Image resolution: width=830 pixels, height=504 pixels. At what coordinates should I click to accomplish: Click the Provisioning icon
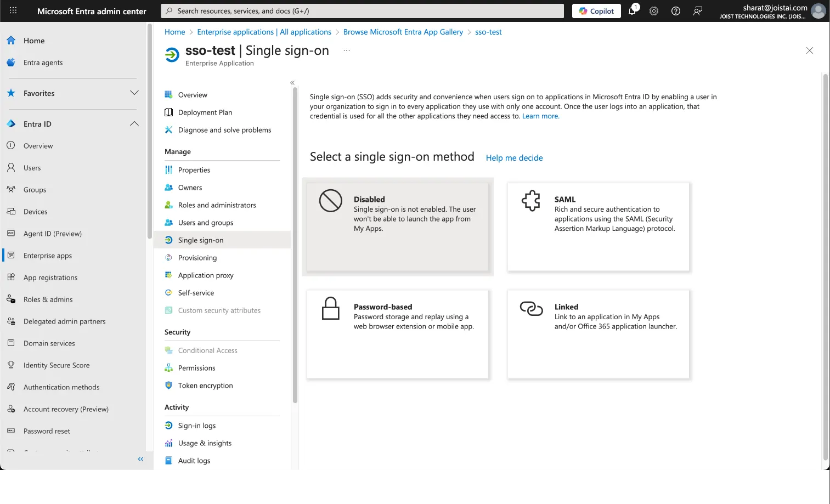[x=169, y=258]
